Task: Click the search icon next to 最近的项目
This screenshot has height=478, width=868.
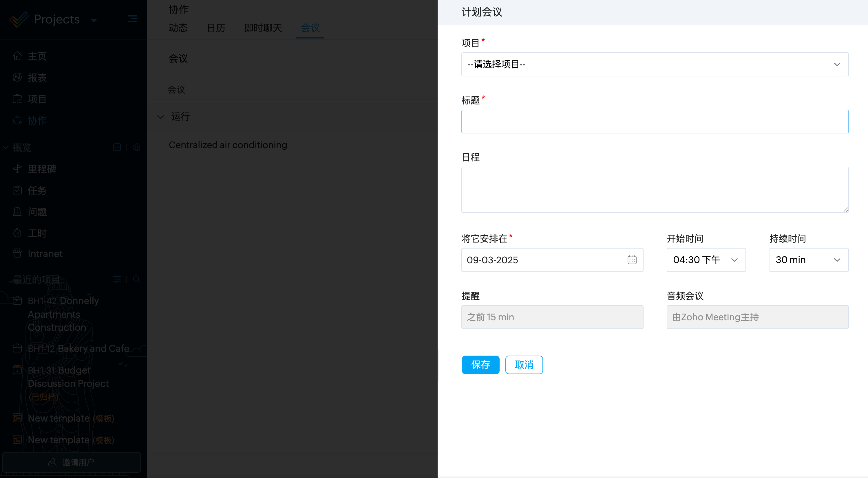Action: tap(136, 279)
